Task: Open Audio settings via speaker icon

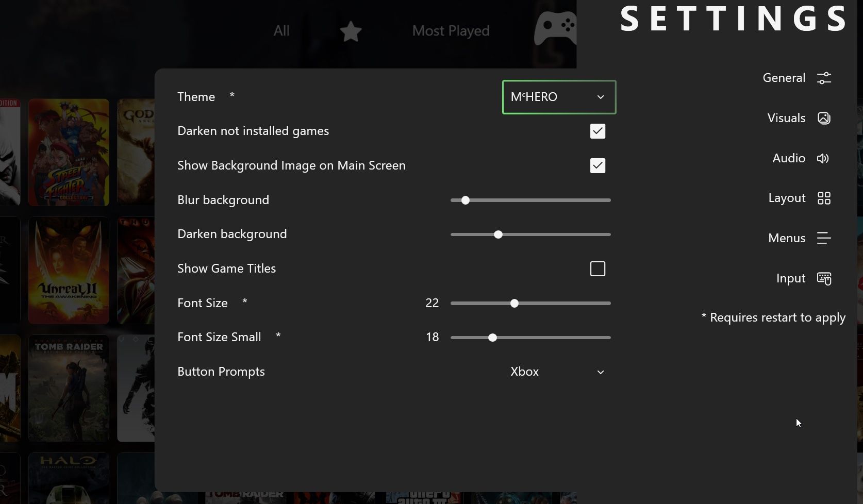Action: [x=823, y=158]
